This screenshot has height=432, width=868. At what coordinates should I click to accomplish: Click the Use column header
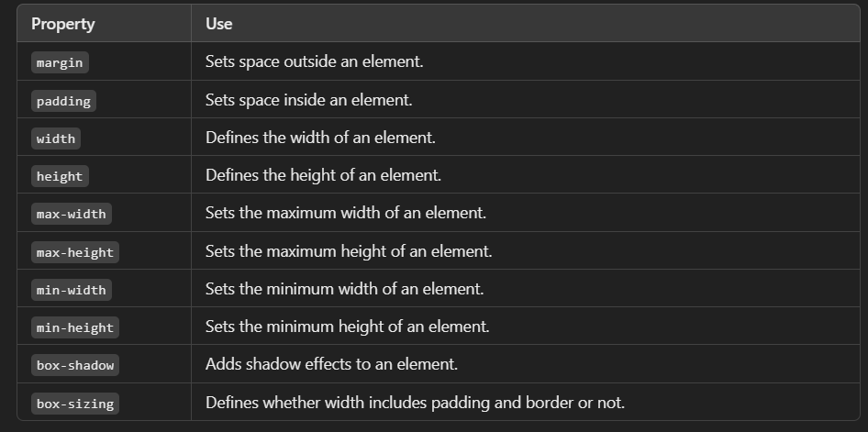(x=218, y=24)
